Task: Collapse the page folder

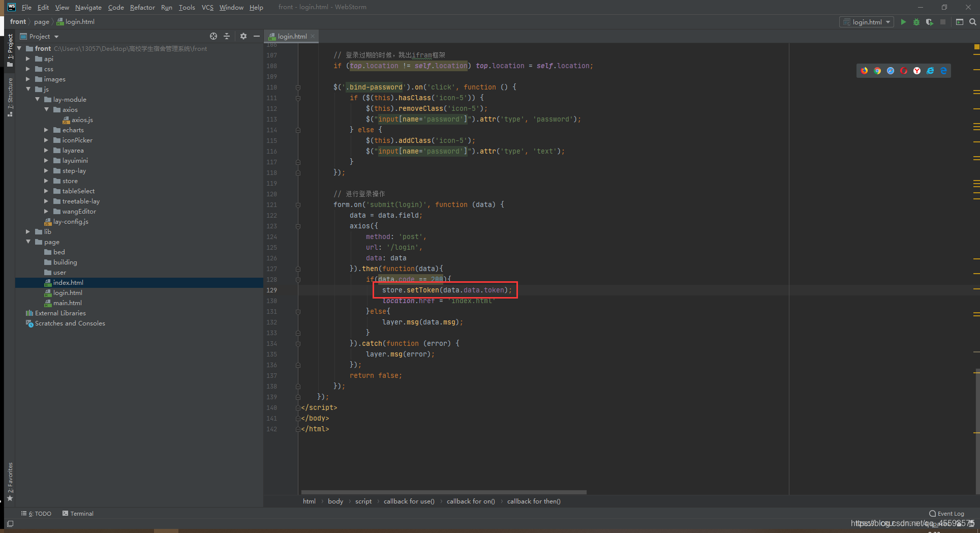Action: [x=28, y=242]
